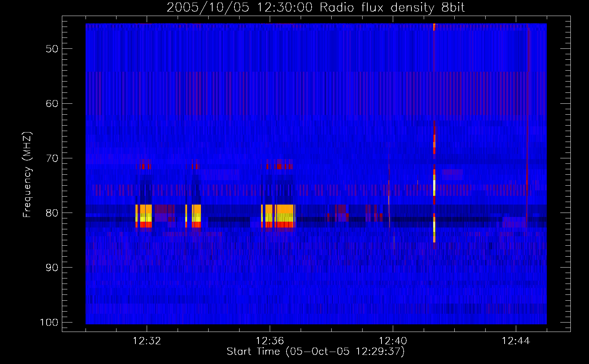Click the 12:36 time tick label
This screenshot has height=364, width=589.
click(270, 341)
